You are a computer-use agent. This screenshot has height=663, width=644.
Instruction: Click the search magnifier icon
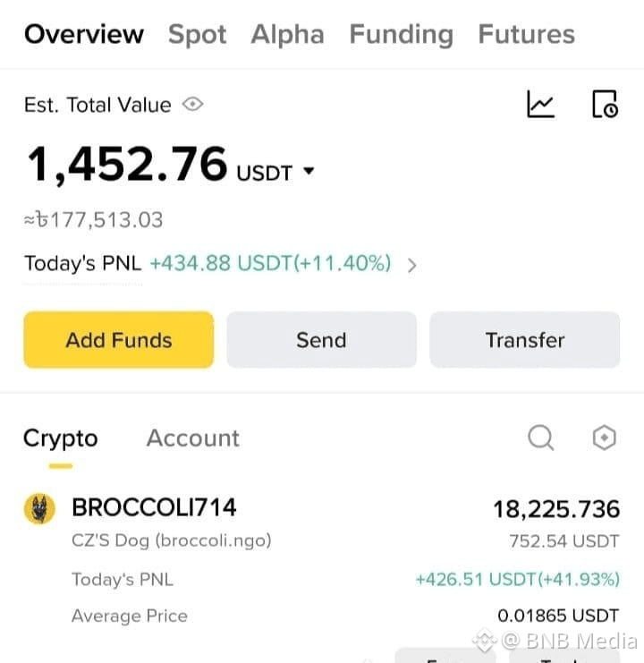[541, 438]
